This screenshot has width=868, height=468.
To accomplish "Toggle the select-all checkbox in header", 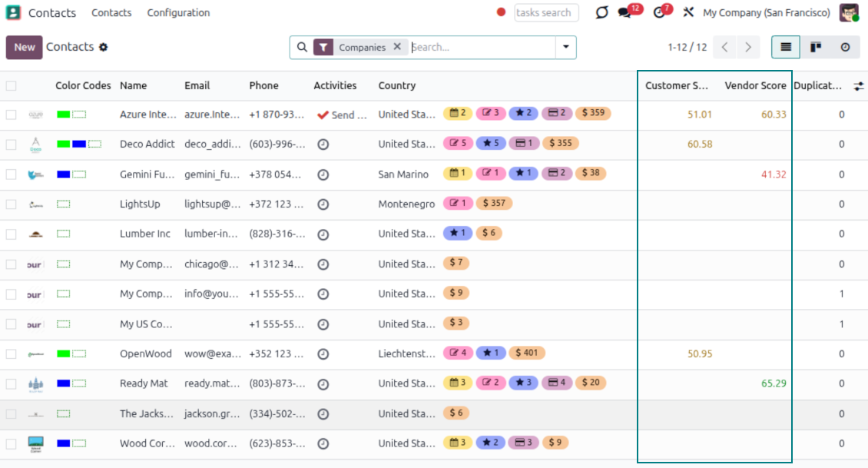I will pyautogui.click(x=12, y=86).
